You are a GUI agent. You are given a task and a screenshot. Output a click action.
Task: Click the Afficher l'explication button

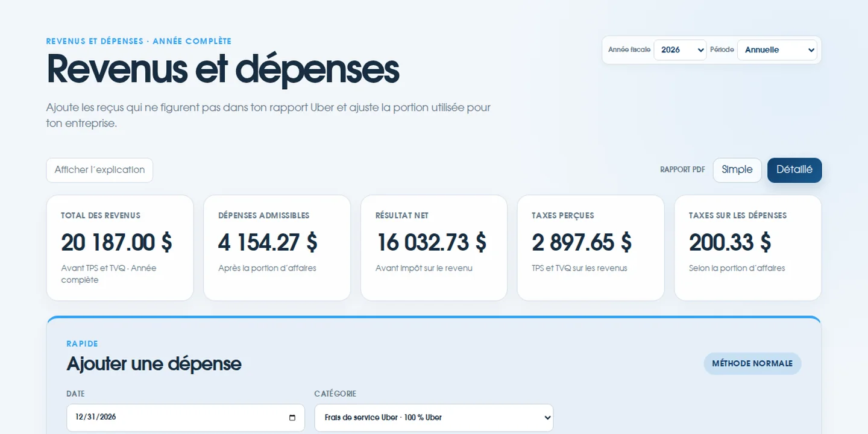[x=99, y=170]
